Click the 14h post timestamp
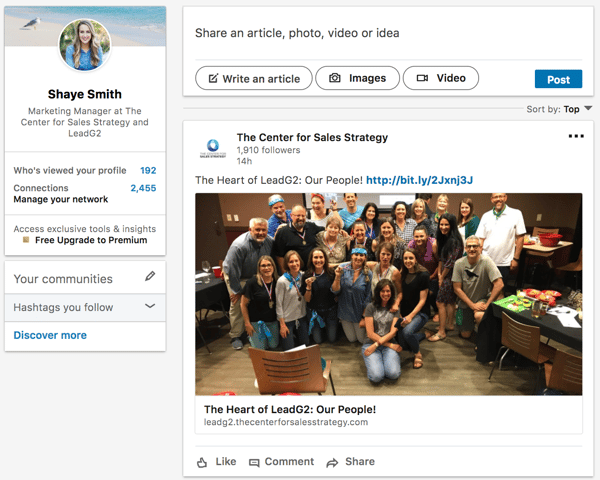600x480 pixels. (x=244, y=161)
